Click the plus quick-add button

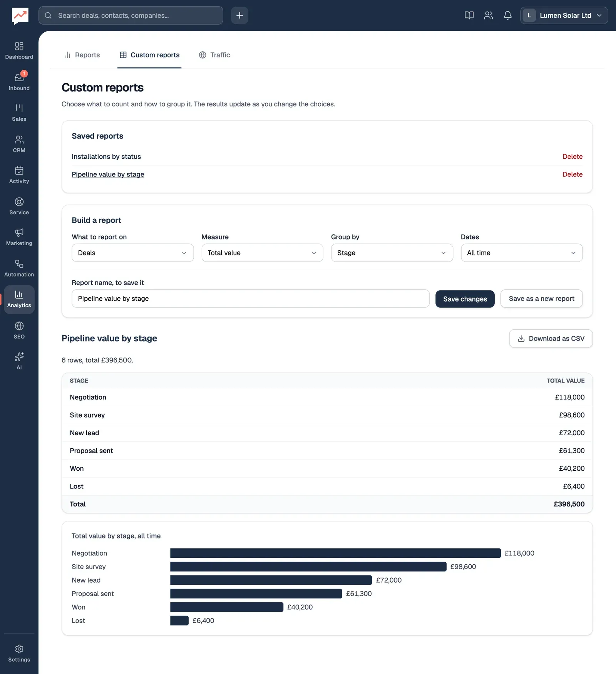tap(239, 15)
